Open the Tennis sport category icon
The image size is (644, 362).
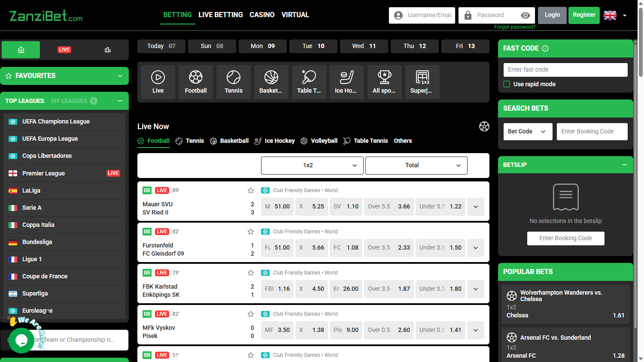[234, 81]
